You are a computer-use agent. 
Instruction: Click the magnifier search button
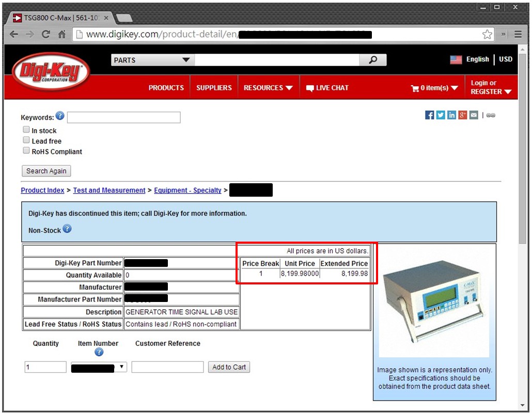[373, 60]
